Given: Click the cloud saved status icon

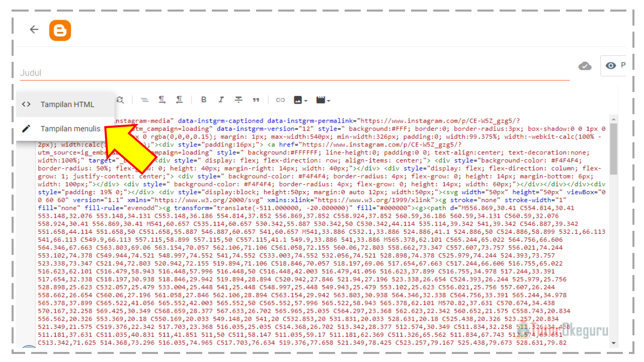Looking at the screenshot, I should pos(585,65).
